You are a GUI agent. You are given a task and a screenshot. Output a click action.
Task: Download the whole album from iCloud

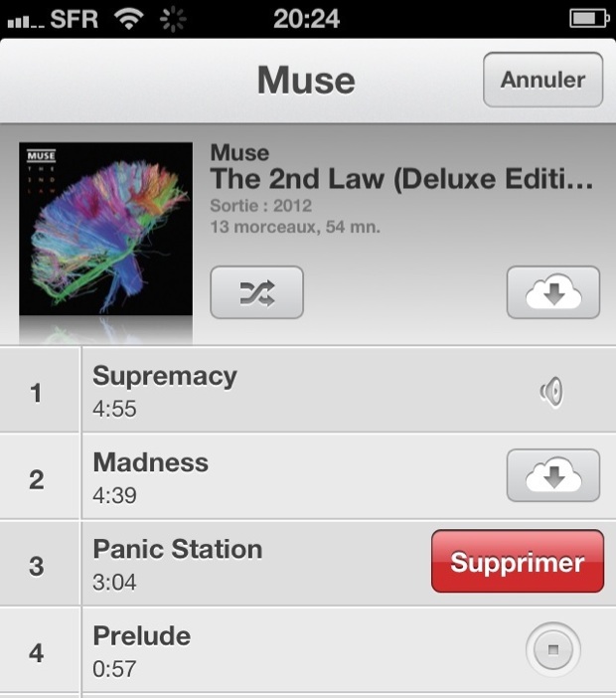pyautogui.click(x=553, y=292)
